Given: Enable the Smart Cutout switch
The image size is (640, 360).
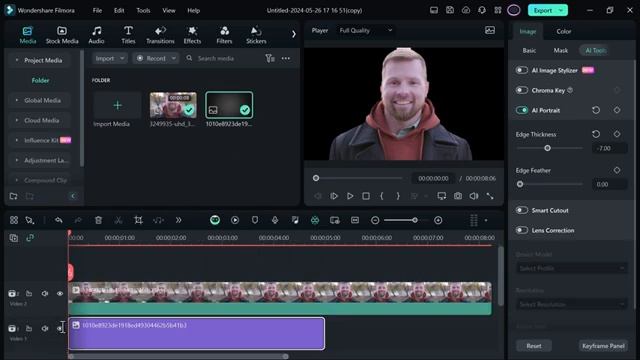Looking at the screenshot, I should pyautogui.click(x=522, y=210).
